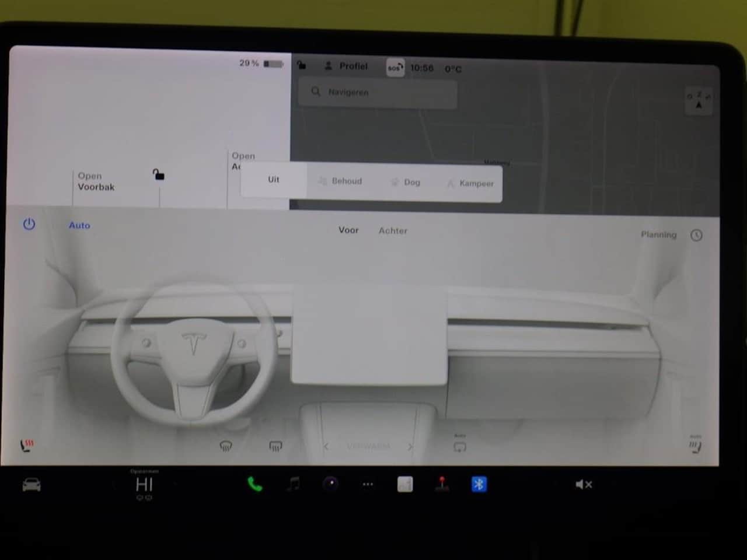Screen dimensions: 747x560
Task: Unmute volume via speaker icon
Action: (x=583, y=484)
